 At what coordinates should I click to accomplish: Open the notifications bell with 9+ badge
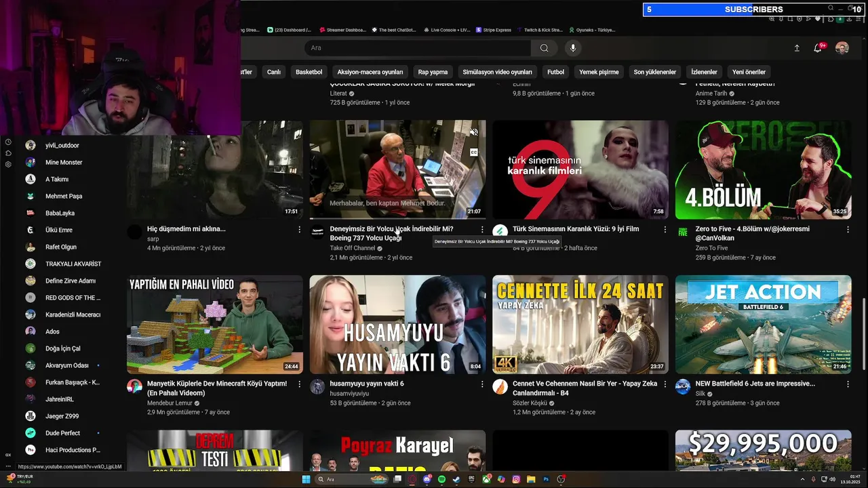[818, 48]
